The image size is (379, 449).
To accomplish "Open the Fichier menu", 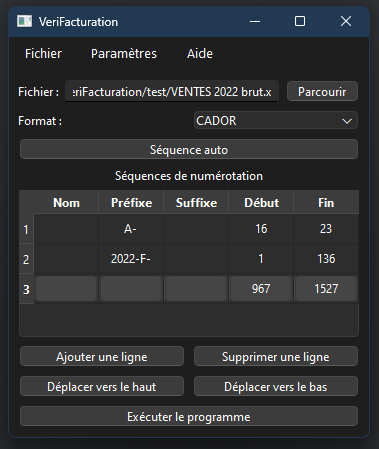I will [43, 54].
